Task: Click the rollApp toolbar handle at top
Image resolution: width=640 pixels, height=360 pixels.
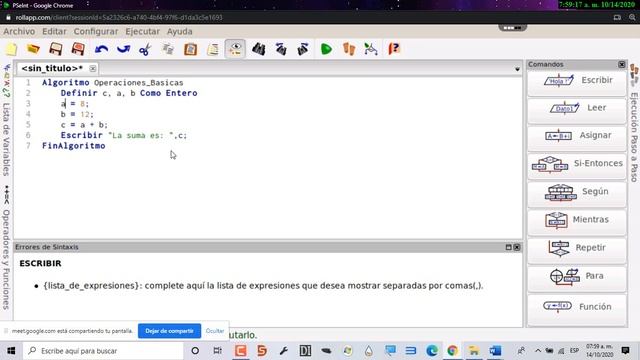Action: [x=513, y=28]
